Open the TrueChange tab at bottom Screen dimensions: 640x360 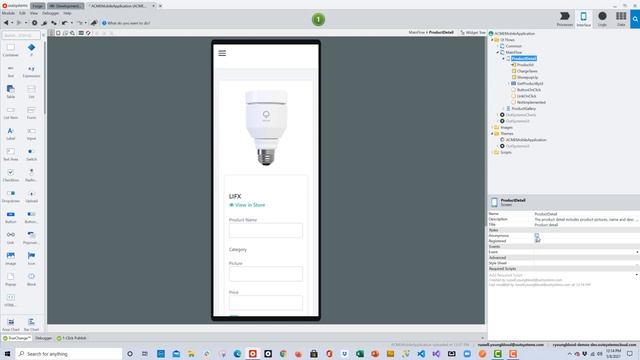tap(17, 338)
